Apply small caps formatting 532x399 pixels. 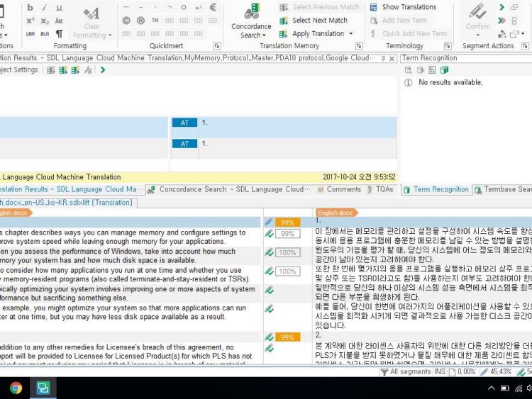point(59,21)
